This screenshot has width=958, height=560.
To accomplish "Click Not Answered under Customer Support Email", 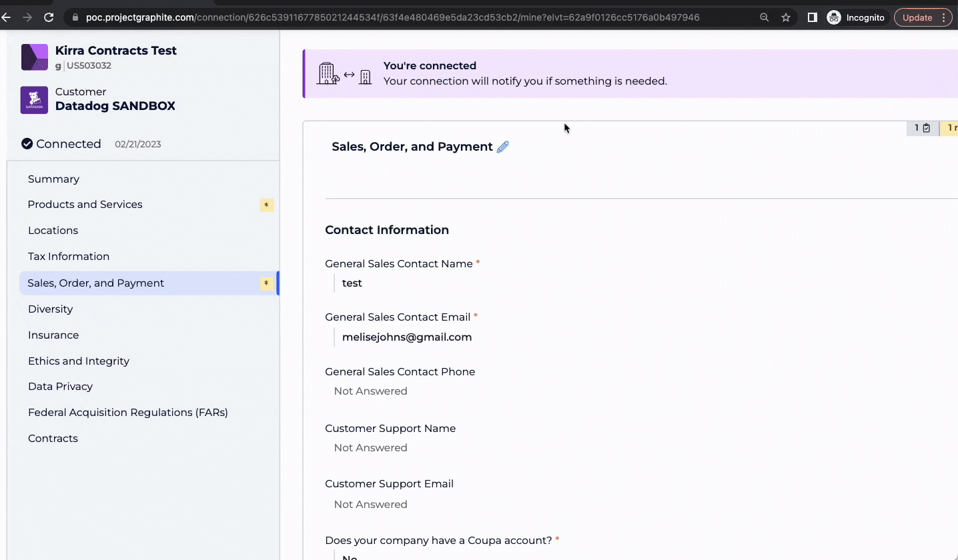I will 370,504.
